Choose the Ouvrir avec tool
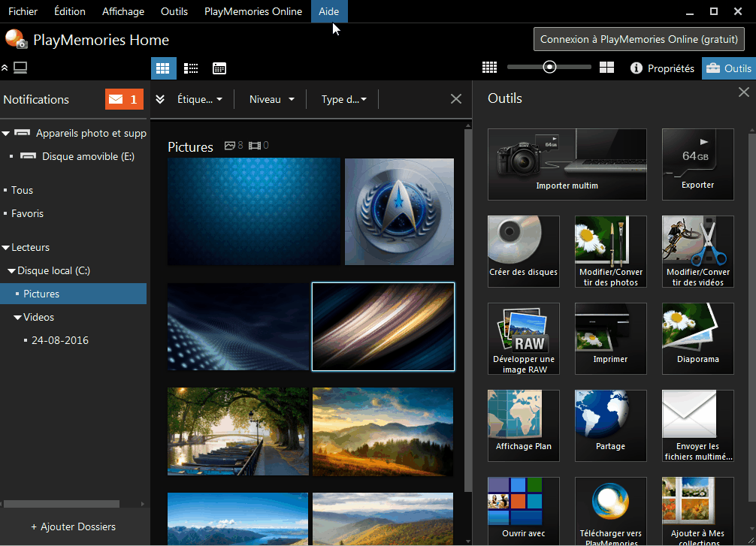Image resolution: width=756 pixels, height=546 pixels. [x=524, y=511]
